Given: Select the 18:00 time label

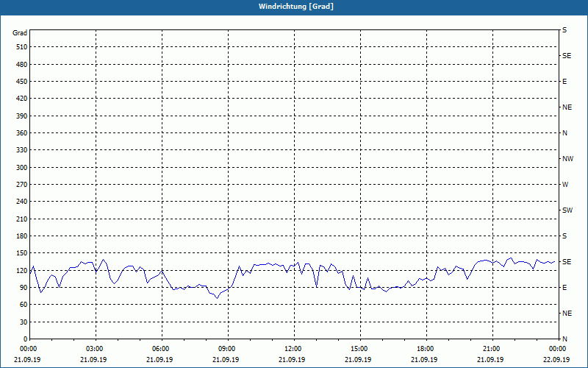Looking at the screenshot, I should (424, 349).
